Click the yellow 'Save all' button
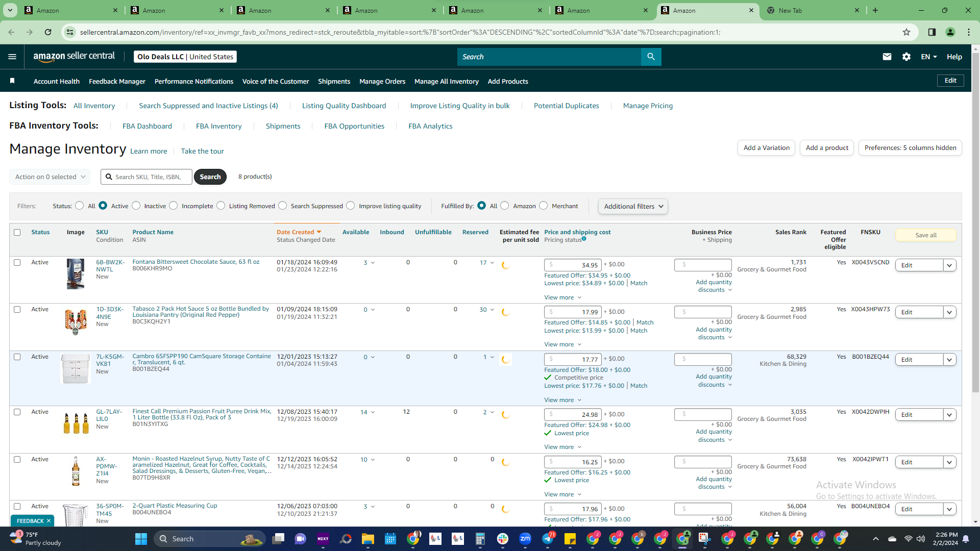 (x=925, y=235)
